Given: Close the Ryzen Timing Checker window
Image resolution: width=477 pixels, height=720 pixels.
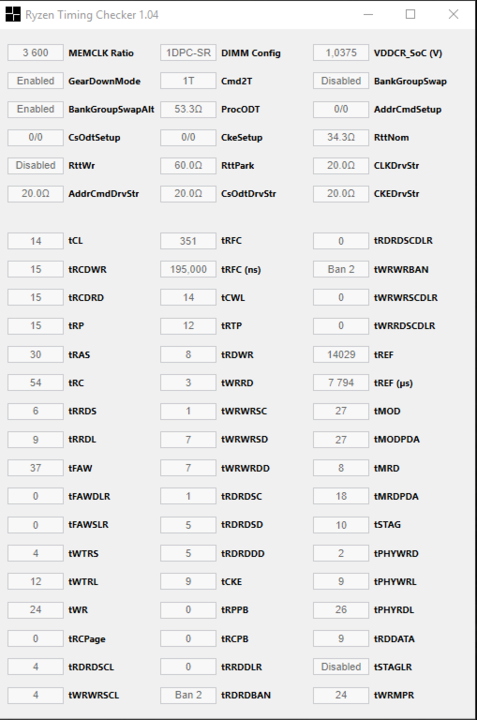Looking at the screenshot, I should [x=453, y=15].
